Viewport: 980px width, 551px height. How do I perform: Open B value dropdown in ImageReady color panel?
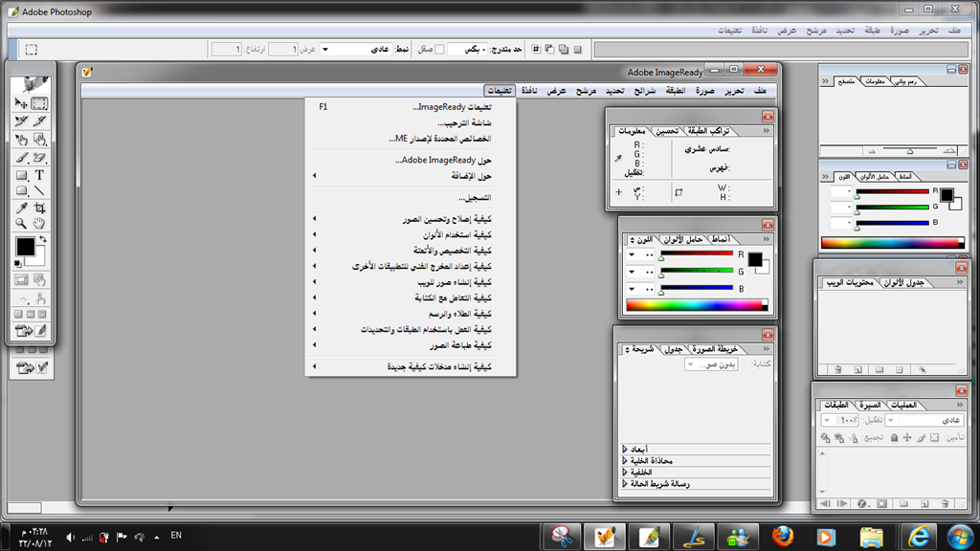point(632,289)
